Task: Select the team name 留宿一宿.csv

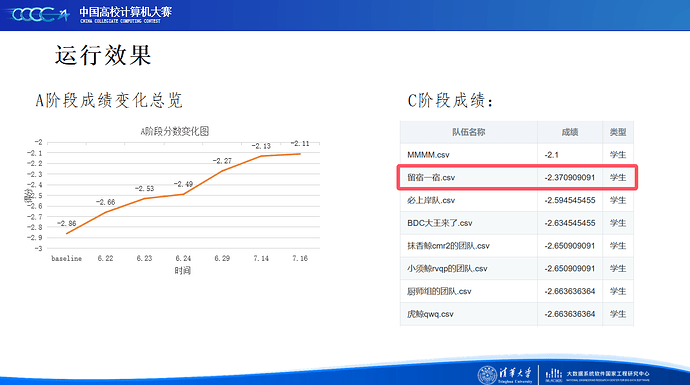Action: [x=431, y=178]
